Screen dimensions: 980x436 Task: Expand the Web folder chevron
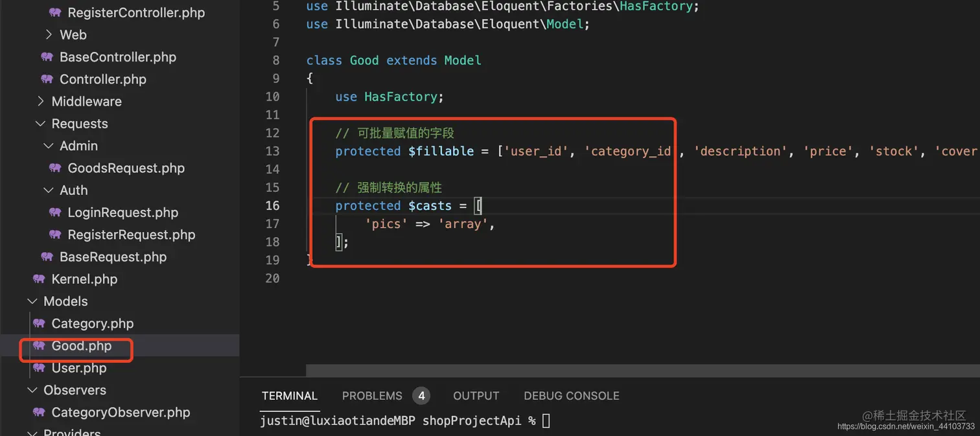49,34
